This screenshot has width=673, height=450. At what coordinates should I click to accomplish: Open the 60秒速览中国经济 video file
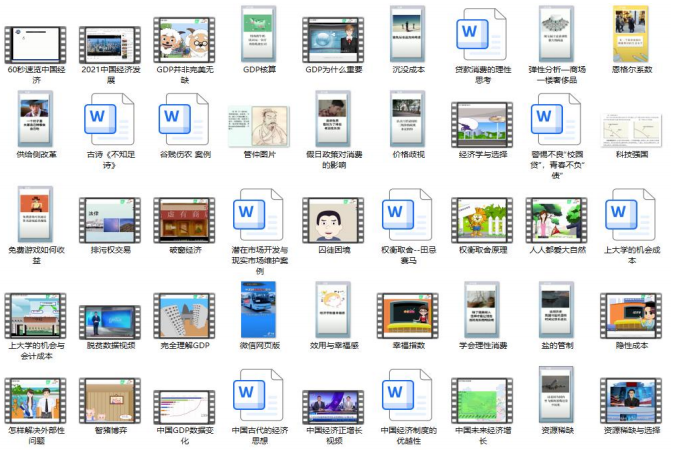pos(35,42)
